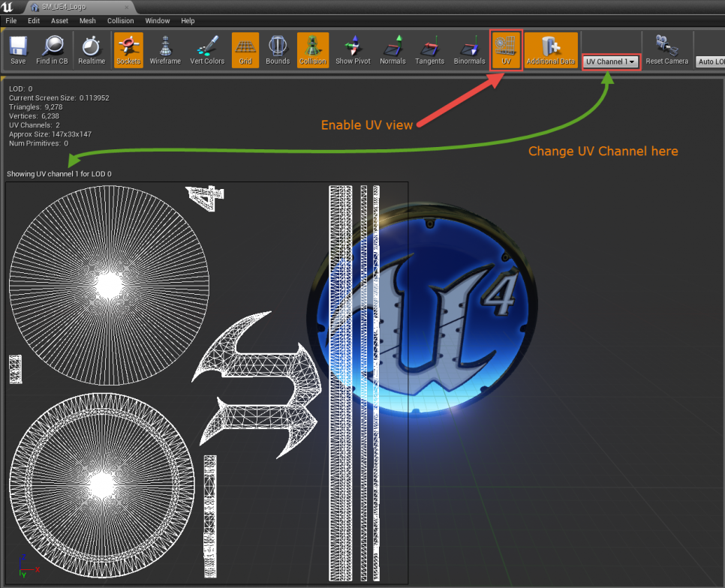Open the Asset menu

pyautogui.click(x=59, y=21)
